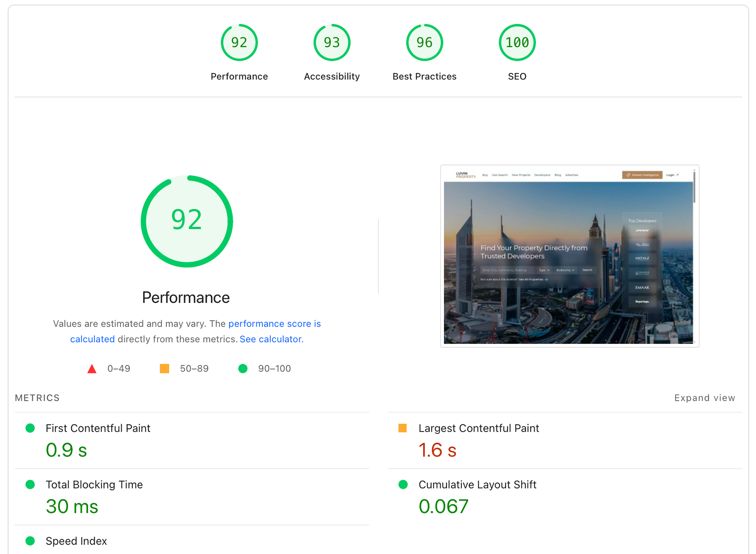
Task: Click the Performance 92 score gauge at top
Action: pos(239,43)
